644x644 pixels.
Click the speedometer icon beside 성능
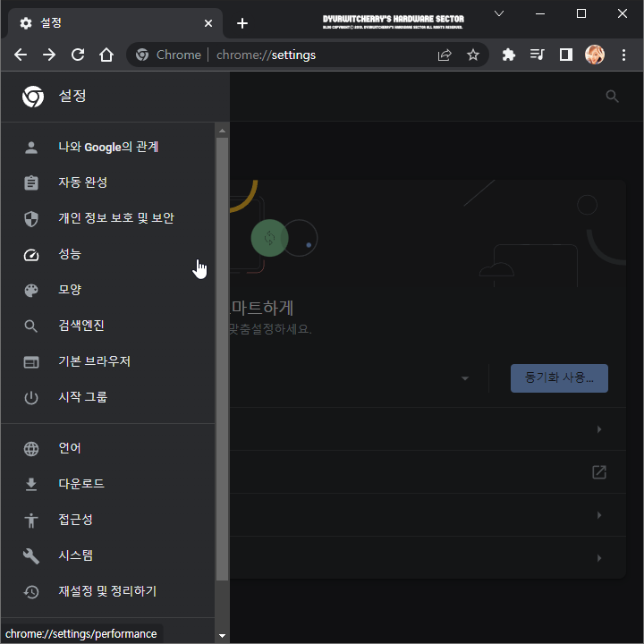pos(31,255)
